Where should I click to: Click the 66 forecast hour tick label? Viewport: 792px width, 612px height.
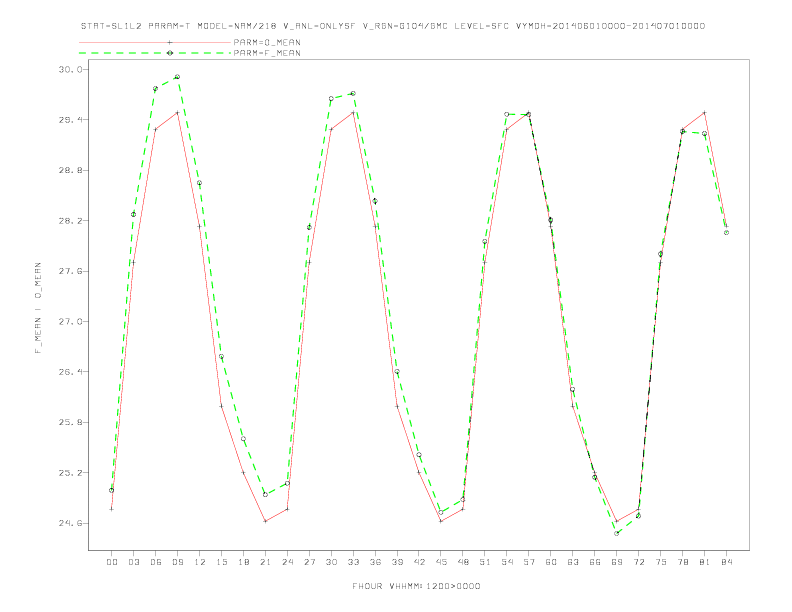coord(595,562)
